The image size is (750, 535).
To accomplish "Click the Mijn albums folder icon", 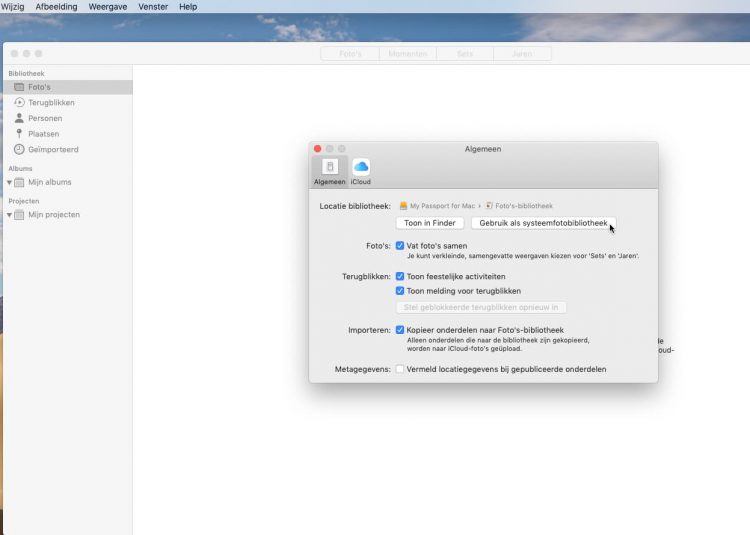I will pos(20,182).
